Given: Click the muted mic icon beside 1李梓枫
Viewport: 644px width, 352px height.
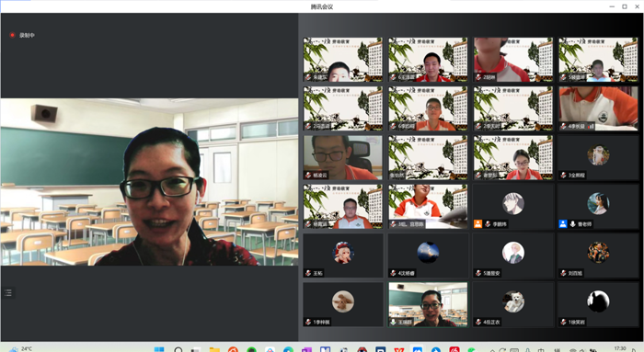Looking at the screenshot, I should (x=308, y=322).
